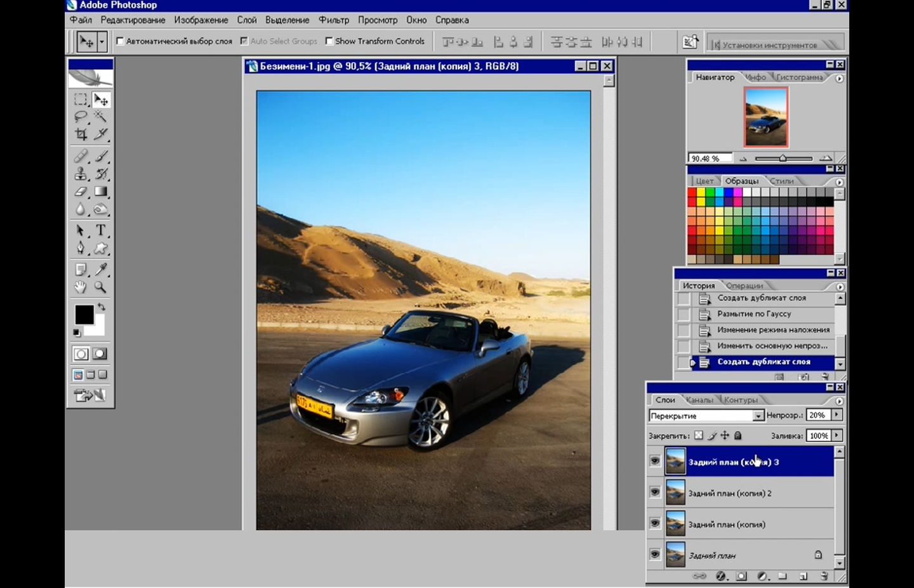
Task: Switch to the Каналы tab
Action: tap(699, 400)
